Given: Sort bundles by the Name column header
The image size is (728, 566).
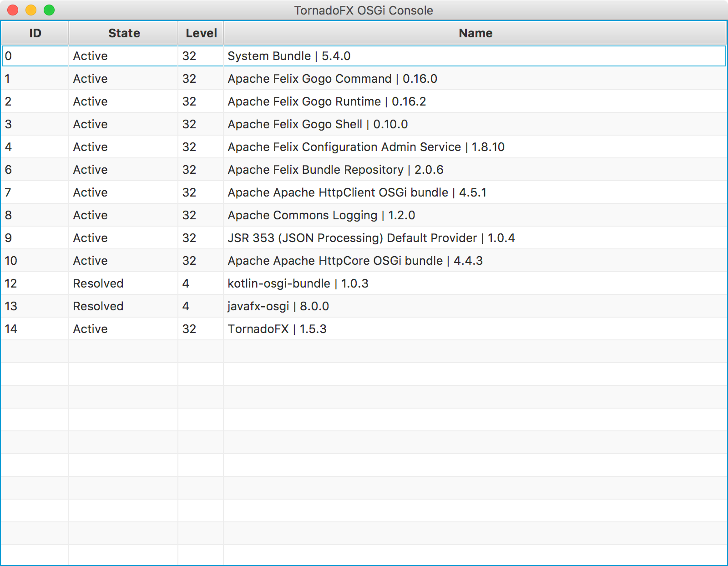Looking at the screenshot, I should coord(475,33).
